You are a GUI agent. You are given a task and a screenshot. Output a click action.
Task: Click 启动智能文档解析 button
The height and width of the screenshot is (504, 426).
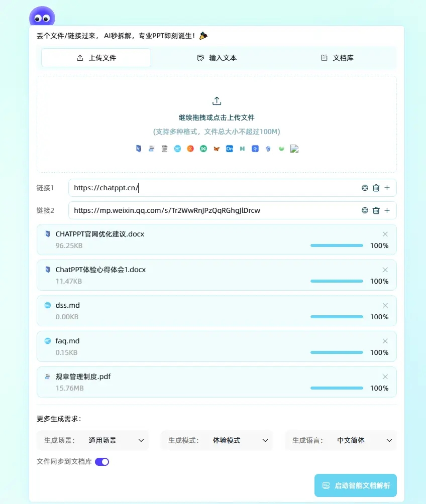356,485
